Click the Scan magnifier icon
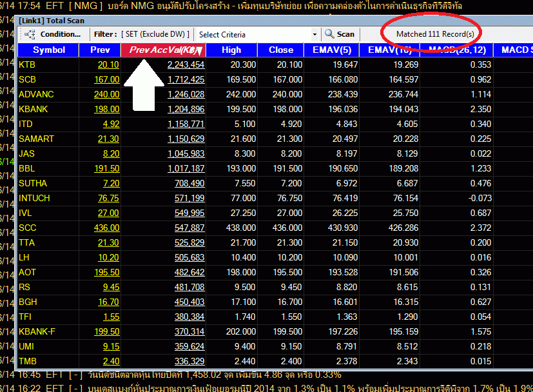 pos(329,34)
